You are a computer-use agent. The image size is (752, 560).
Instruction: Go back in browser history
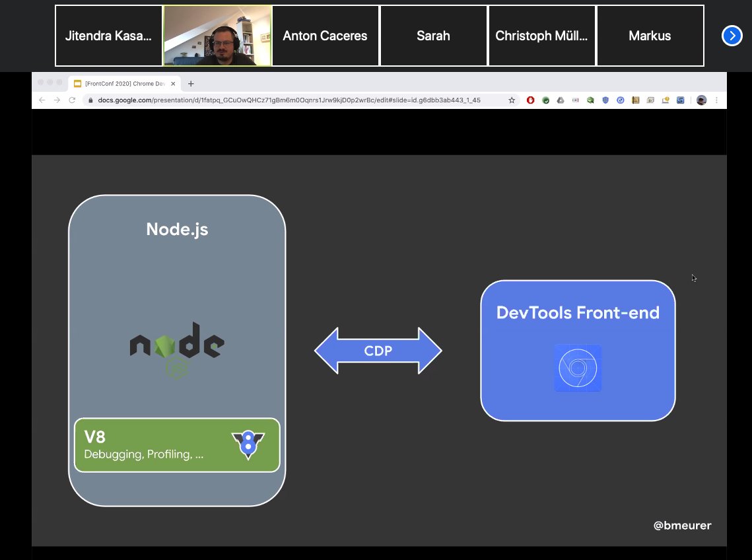[x=42, y=100]
